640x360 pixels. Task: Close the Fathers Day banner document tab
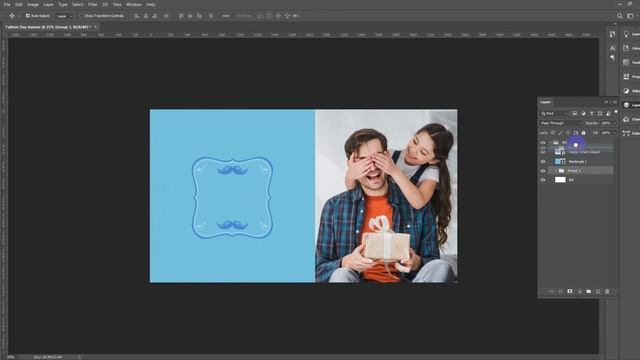pyautogui.click(x=96, y=27)
